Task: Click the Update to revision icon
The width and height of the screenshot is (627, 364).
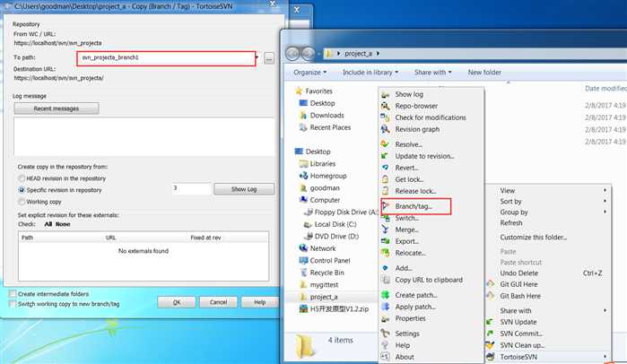Action: click(x=386, y=156)
